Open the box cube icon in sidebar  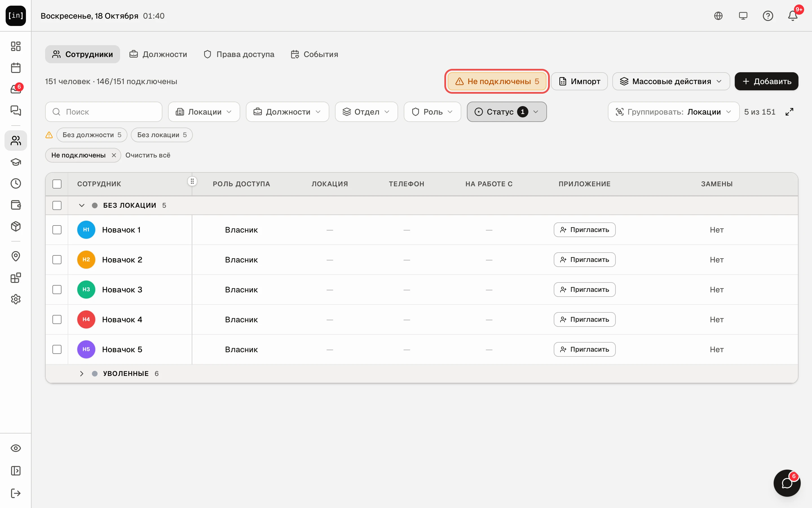[x=16, y=226]
